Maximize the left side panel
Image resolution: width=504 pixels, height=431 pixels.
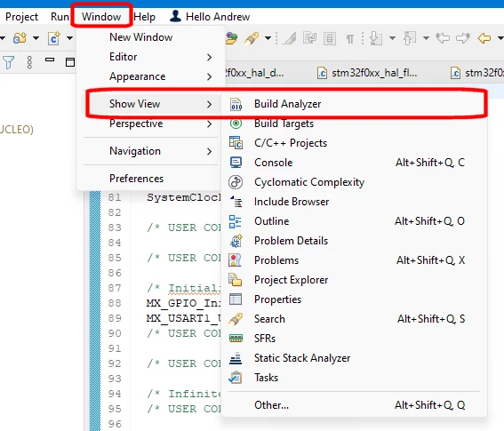point(70,62)
